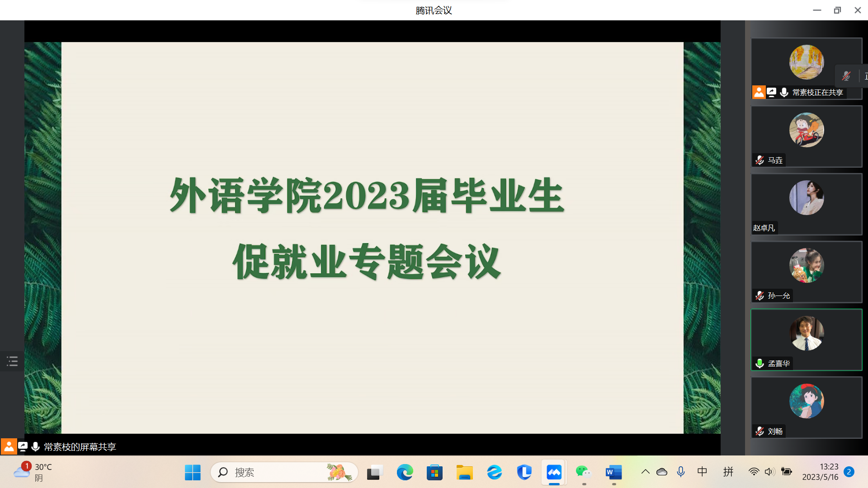The width and height of the screenshot is (868, 488).
Task: Select 刘畅's participant avatar
Action: 807,401
